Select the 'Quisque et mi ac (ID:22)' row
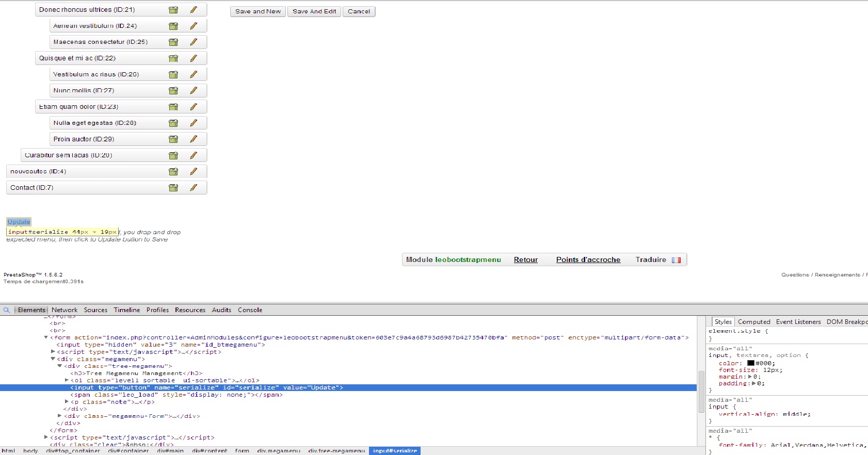Screen dimensions: 868x455 tap(121, 58)
